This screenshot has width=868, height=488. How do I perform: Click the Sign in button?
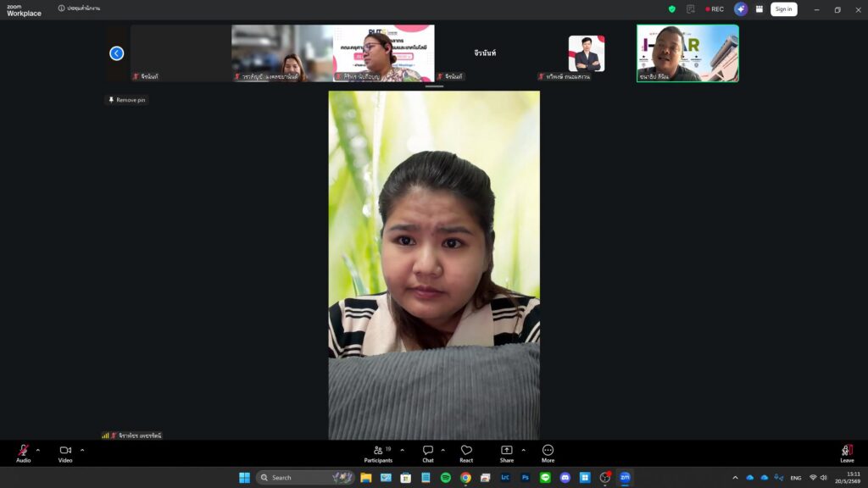click(x=784, y=8)
